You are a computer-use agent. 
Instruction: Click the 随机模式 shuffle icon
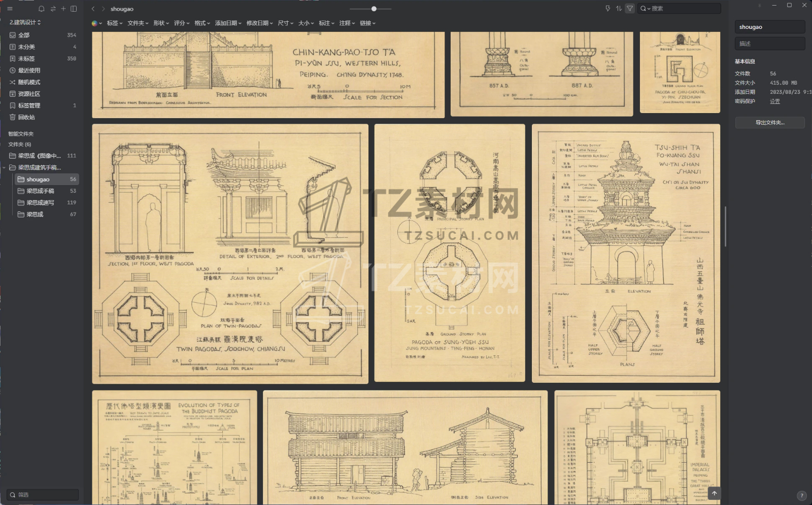coord(13,82)
